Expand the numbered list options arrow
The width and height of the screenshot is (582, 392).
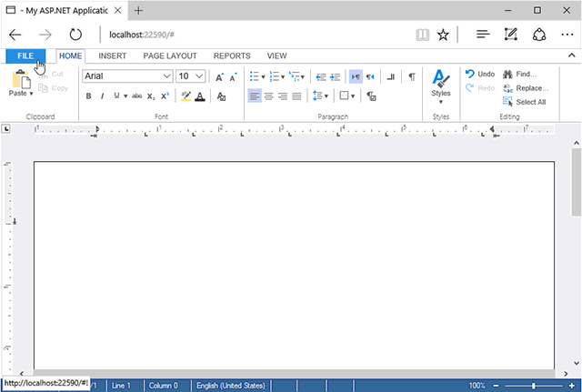pos(283,77)
